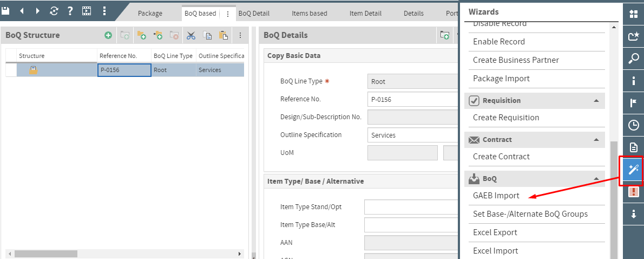This screenshot has height=259, width=644.
Task: Click Wizards panel scroll up arrow
Action: [x=614, y=27]
